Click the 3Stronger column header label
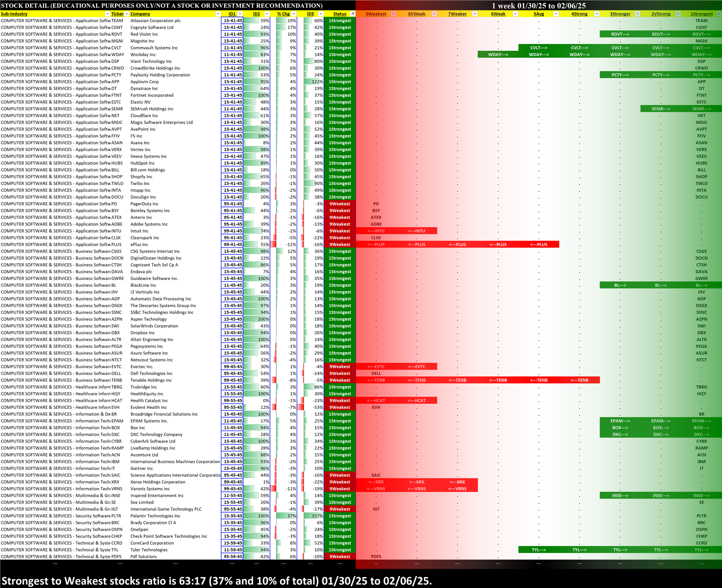Image resolution: width=722 pixels, height=588 pixels. point(620,14)
